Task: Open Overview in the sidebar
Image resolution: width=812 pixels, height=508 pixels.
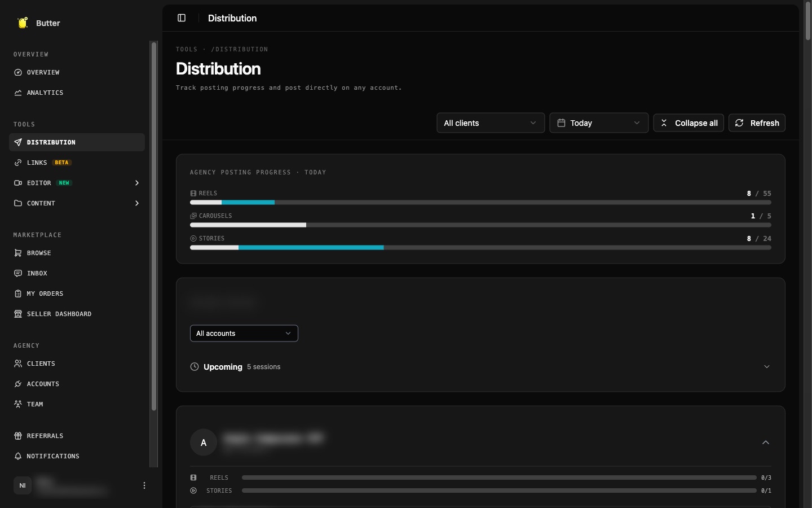Action: [77, 72]
